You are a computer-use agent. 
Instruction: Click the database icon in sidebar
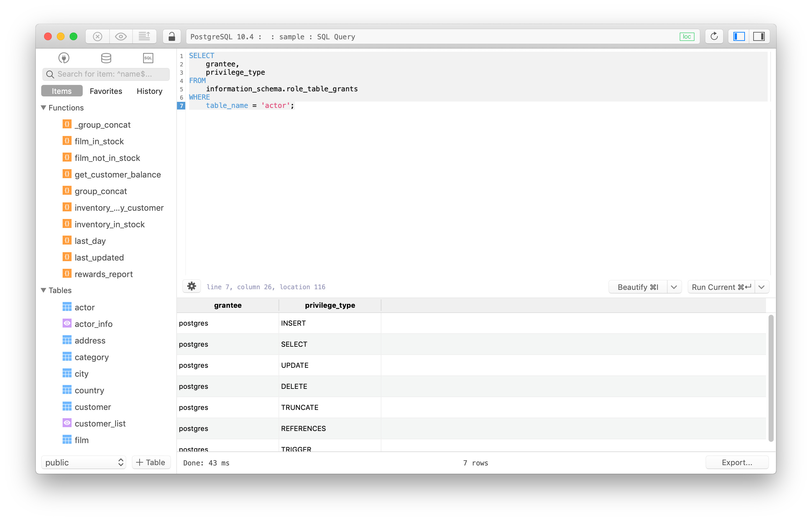[x=105, y=57]
